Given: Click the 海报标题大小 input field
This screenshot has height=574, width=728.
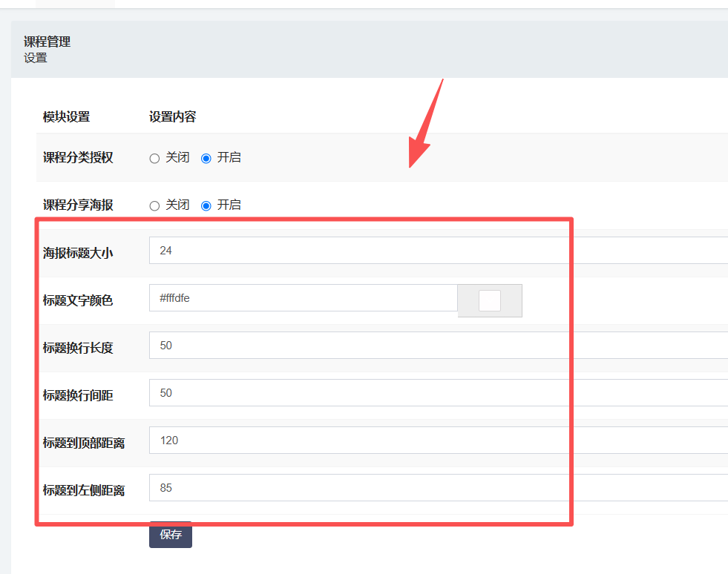Looking at the screenshot, I should 438,251.
